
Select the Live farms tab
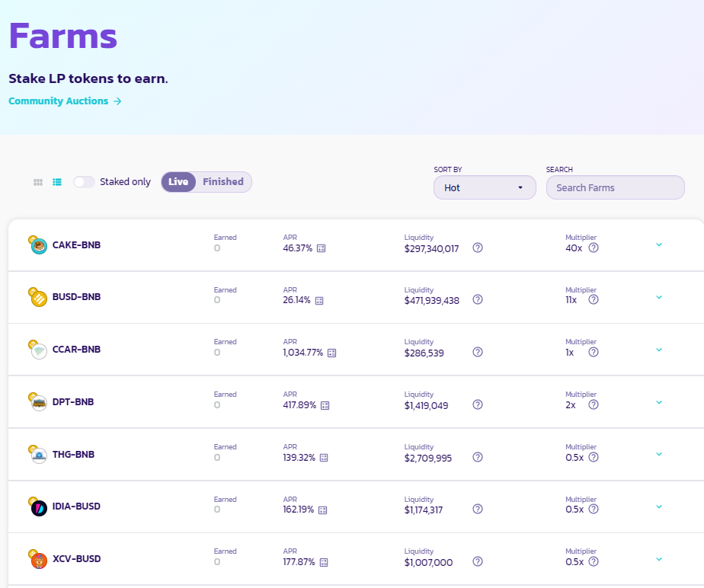178,182
